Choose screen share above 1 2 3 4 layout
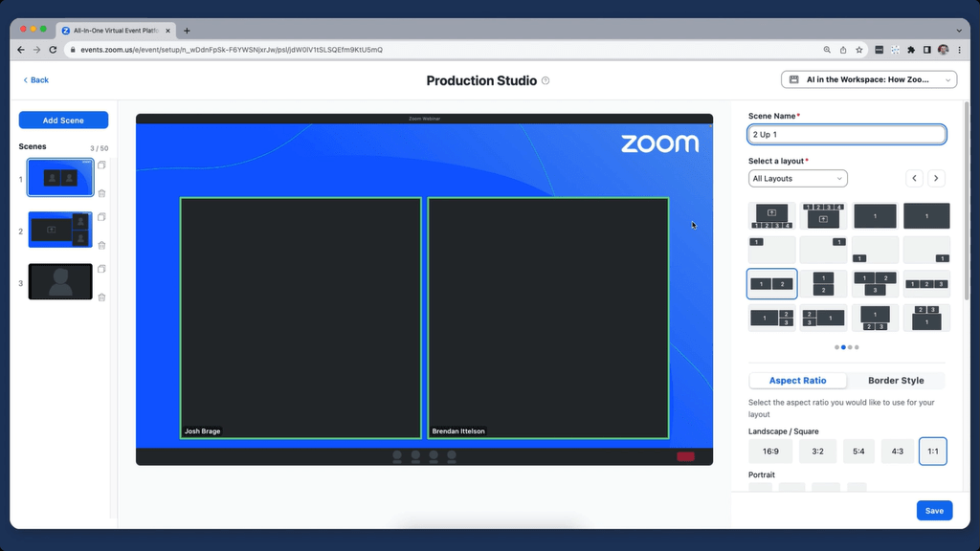Viewport: 980px width, 551px height. click(x=772, y=216)
